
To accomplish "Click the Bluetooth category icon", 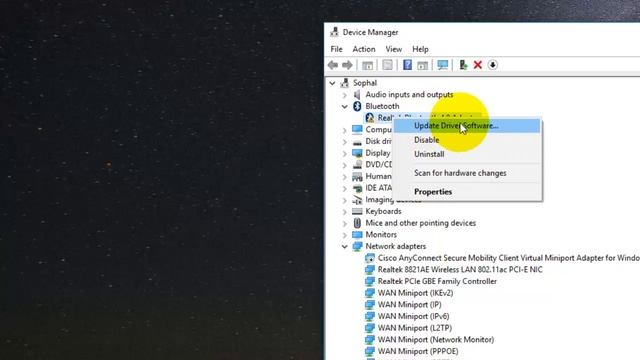I will [x=357, y=106].
